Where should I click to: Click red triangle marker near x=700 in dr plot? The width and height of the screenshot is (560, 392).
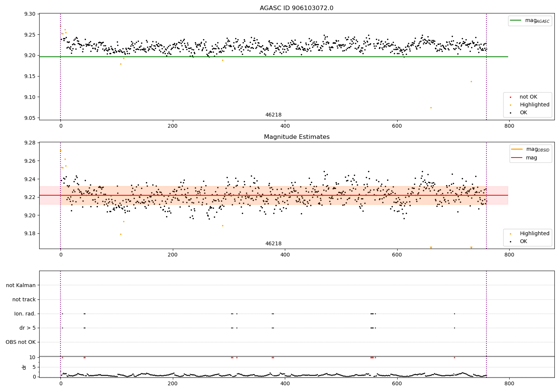coord(454,357)
